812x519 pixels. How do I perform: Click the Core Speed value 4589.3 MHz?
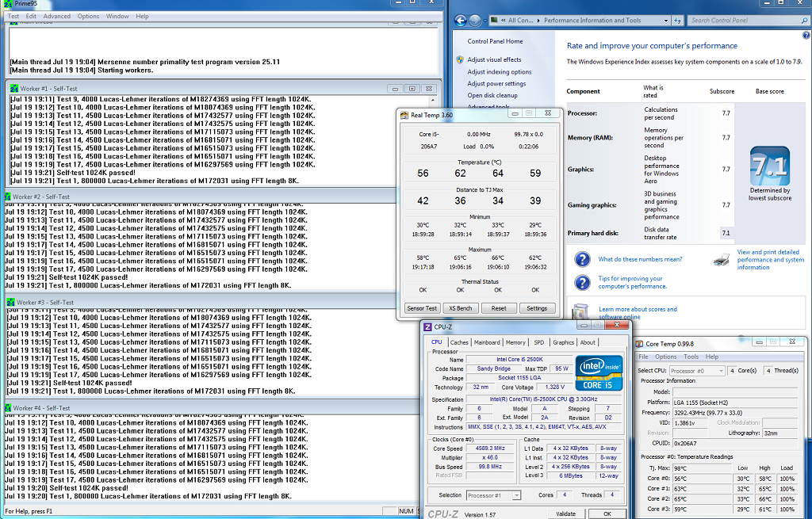point(490,448)
